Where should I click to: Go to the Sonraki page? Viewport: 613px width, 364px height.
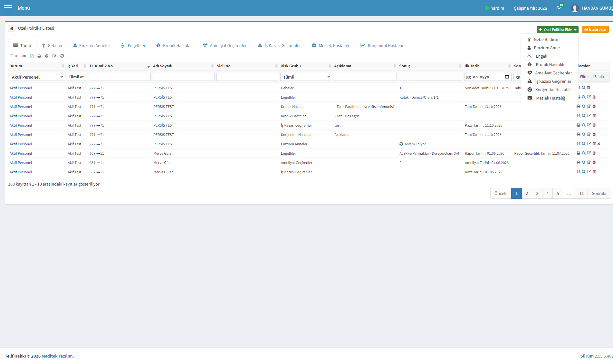click(599, 194)
